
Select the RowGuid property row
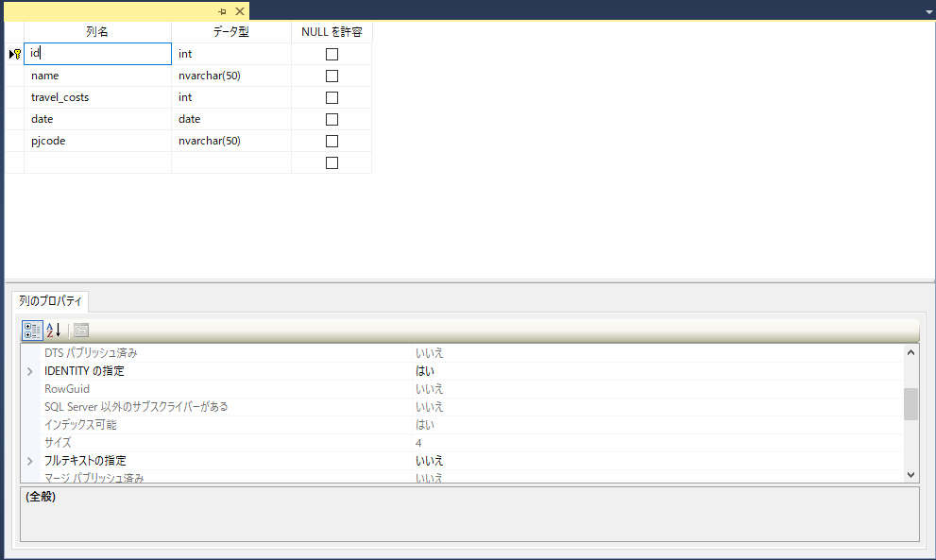pos(462,389)
